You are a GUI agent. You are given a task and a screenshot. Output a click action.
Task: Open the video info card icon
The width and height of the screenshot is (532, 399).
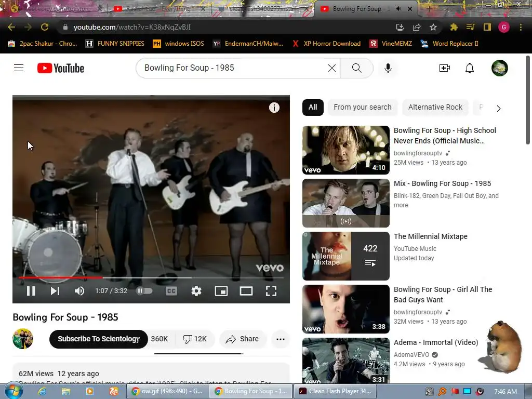click(x=274, y=108)
